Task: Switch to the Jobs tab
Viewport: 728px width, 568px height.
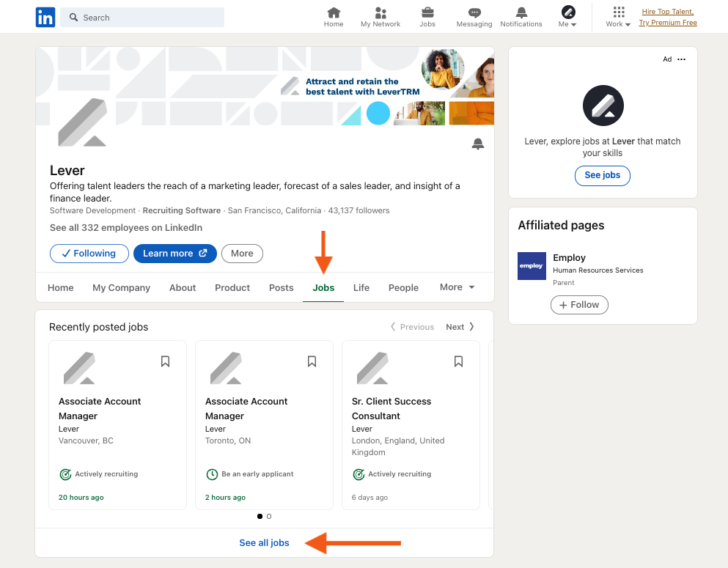Action: pyautogui.click(x=323, y=288)
